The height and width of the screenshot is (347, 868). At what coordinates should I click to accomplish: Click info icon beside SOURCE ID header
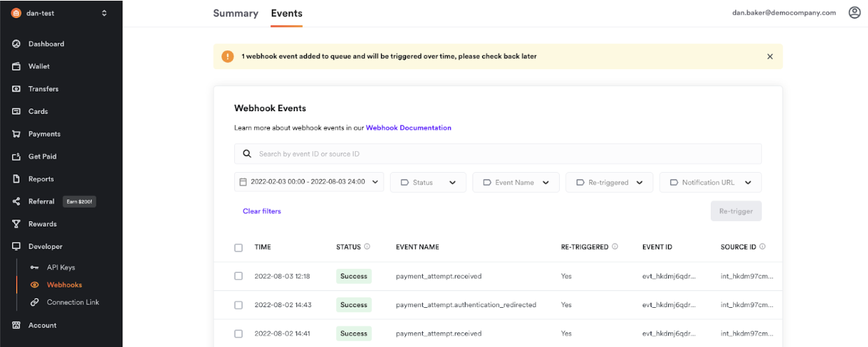[762, 247]
